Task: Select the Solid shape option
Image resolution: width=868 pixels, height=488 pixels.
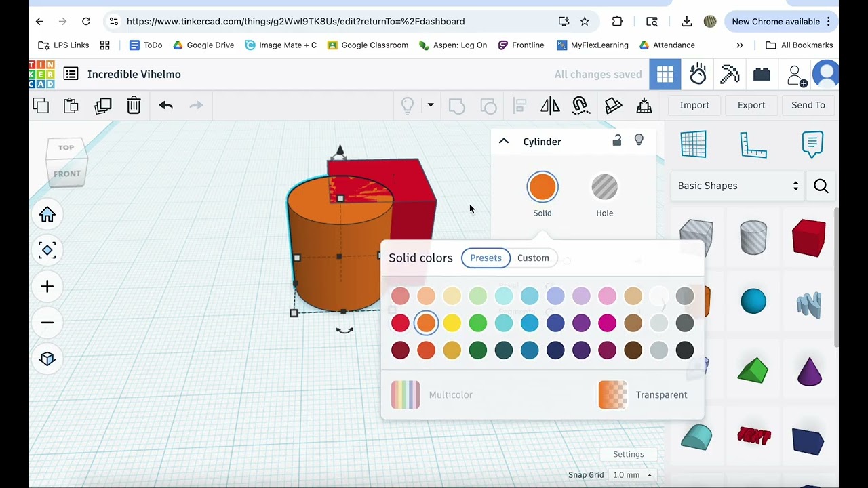Action: [x=542, y=195]
